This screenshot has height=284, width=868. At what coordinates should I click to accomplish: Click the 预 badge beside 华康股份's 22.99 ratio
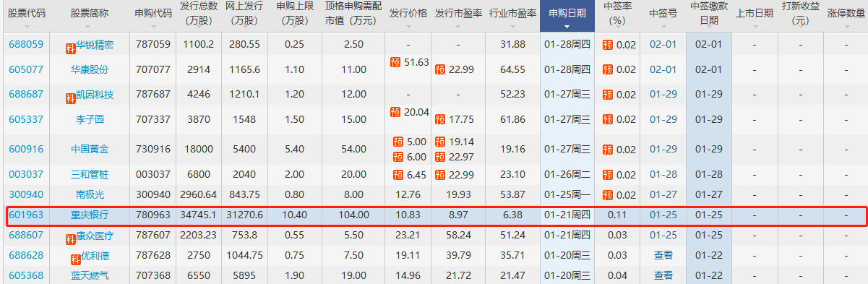(x=440, y=70)
